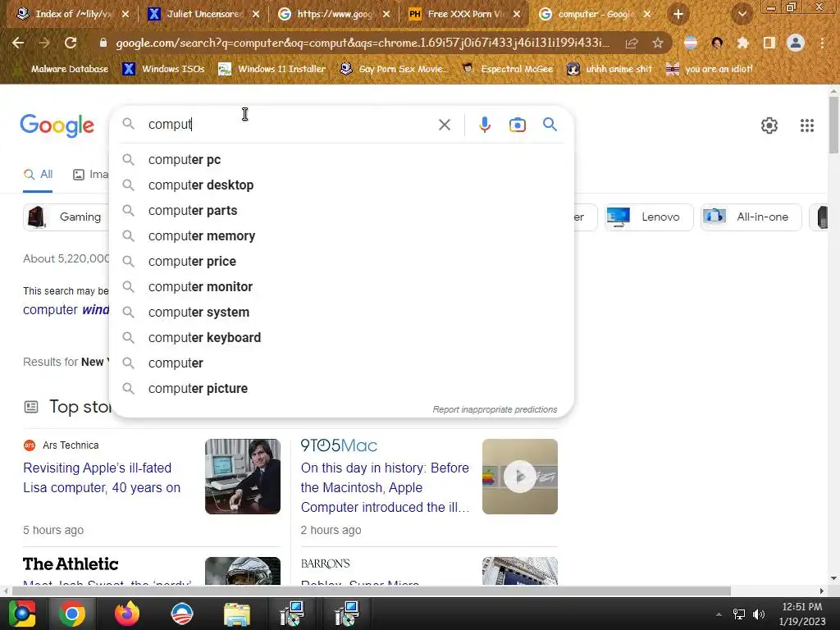Screen dimensions: 840x630
Task: Open Google quick settings gear
Action: (769, 126)
